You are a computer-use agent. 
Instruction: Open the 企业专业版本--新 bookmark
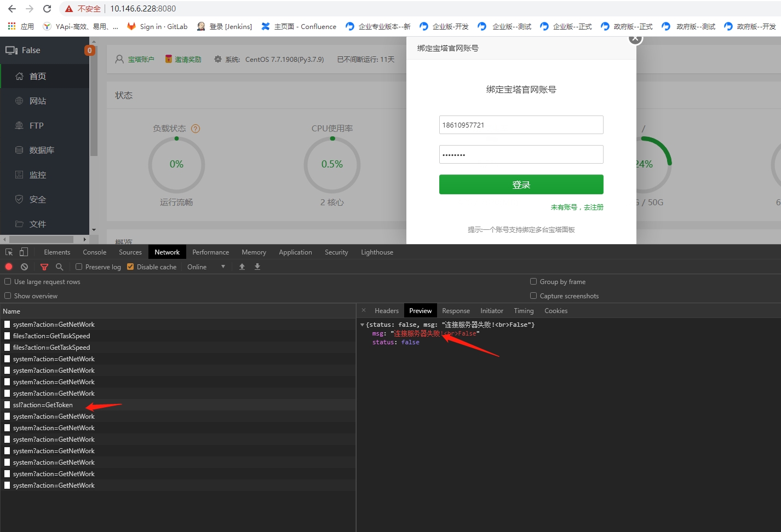[378, 26]
